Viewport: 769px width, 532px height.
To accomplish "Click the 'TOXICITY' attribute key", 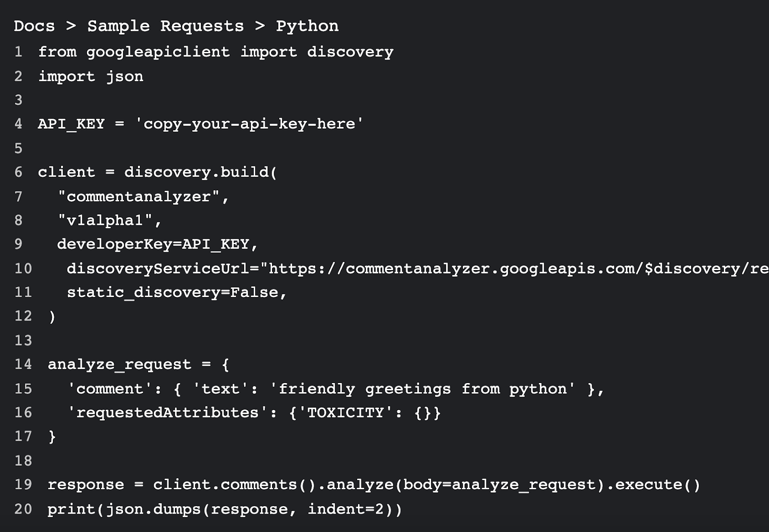I will [x=345, y=412].
